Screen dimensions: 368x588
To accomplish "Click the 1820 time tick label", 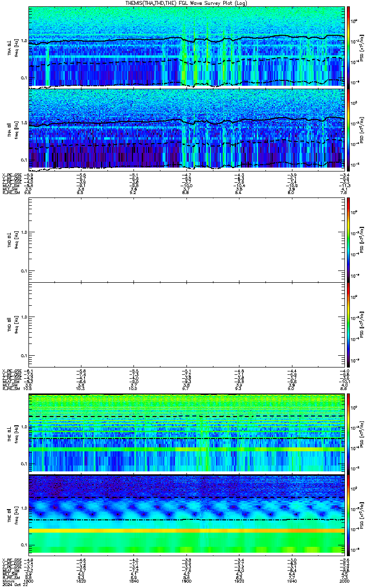I will click(x=81, y=580).
